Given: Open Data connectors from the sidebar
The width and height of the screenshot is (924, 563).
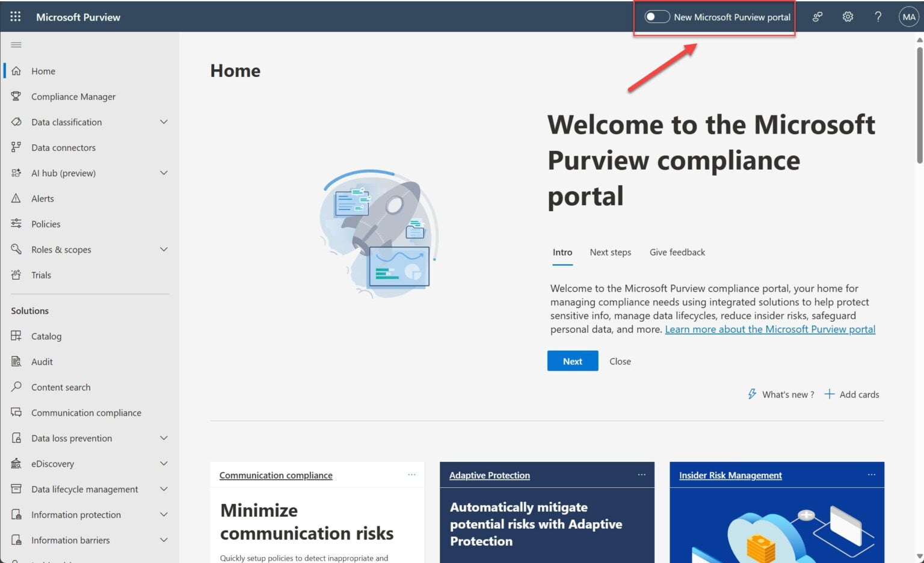Looking at the screenshot, I should point(63,147).
